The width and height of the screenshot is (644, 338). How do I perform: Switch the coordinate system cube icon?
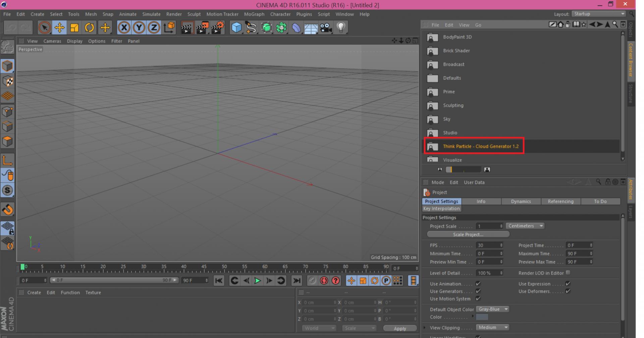coord(169,28)
